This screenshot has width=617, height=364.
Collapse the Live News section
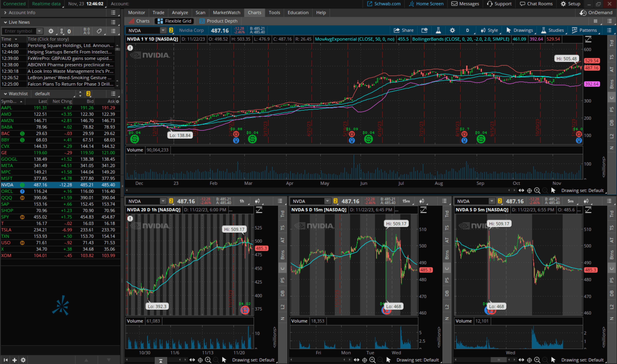[x=5, y=22]
